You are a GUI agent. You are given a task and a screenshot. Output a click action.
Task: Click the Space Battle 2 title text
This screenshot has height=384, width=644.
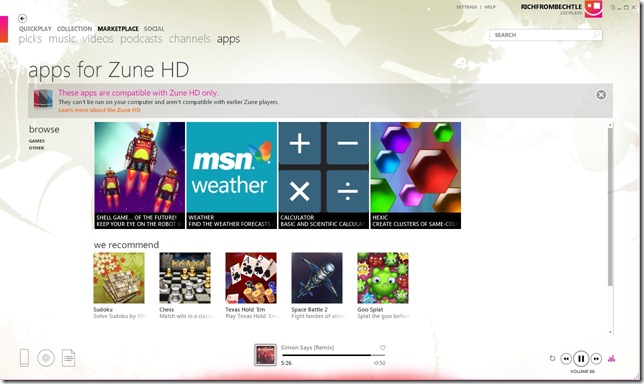[309, 309]
